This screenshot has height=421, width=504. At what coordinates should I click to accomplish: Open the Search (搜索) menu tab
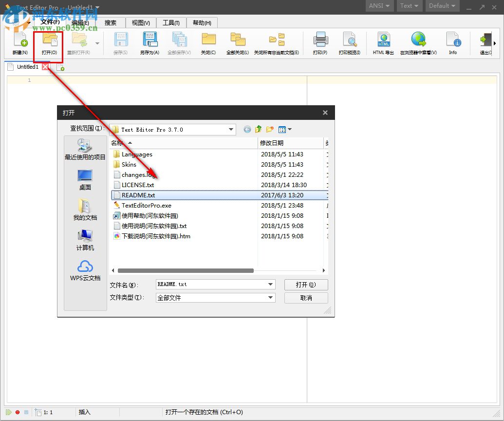[x=111, y=23]
